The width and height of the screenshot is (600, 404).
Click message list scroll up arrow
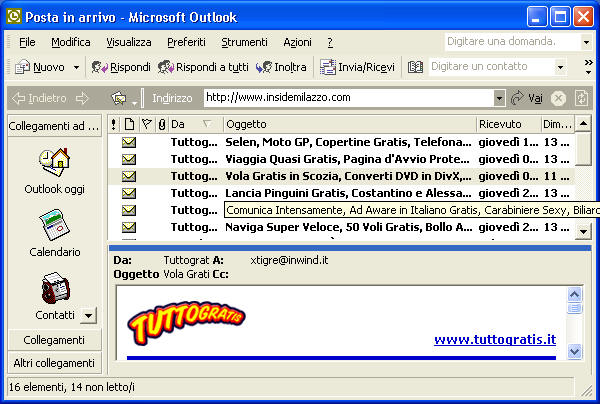(583, 124)
